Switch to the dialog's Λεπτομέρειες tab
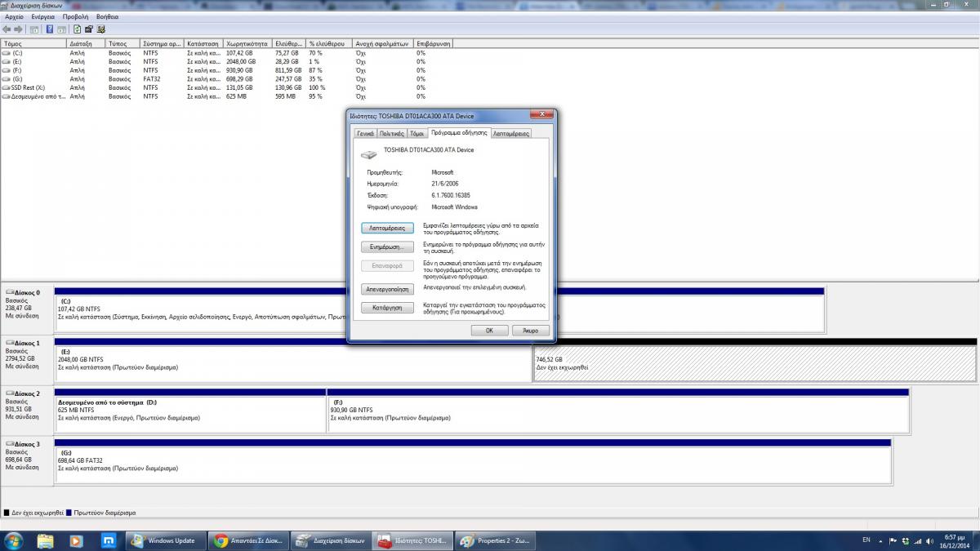This screenshot has width=980, height=551. click(x=511, y=133)
